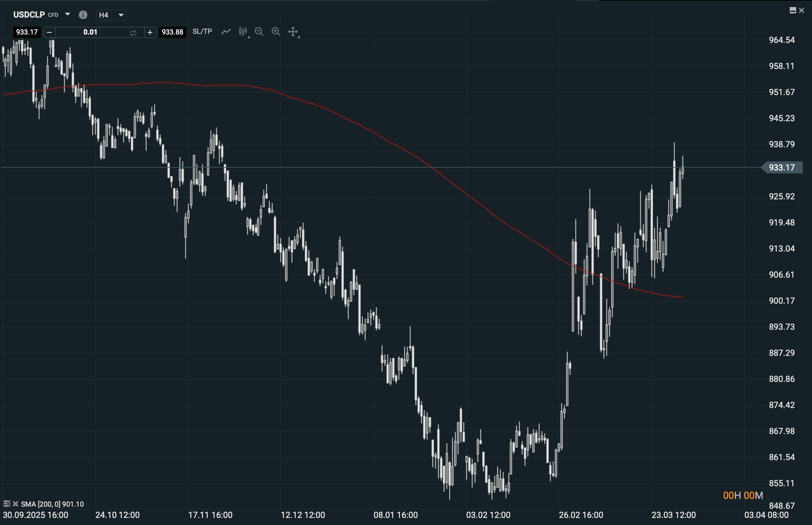Open the instrument info icon

83,15
